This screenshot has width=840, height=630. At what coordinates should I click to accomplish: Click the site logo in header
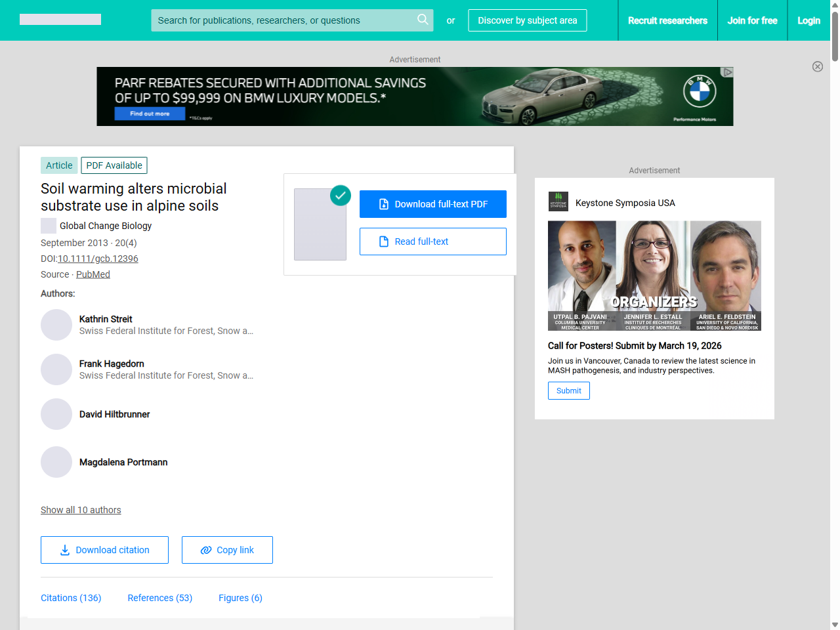(60, 20)
